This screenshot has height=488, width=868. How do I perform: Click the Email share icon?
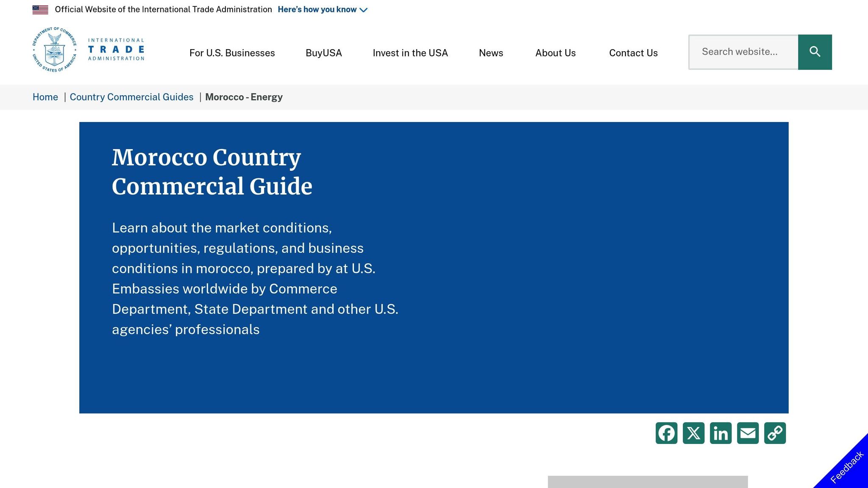[748, 433]
